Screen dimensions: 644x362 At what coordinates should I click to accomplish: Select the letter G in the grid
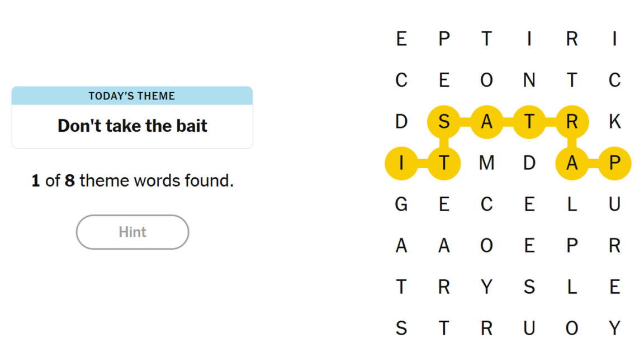coord(401,204)
